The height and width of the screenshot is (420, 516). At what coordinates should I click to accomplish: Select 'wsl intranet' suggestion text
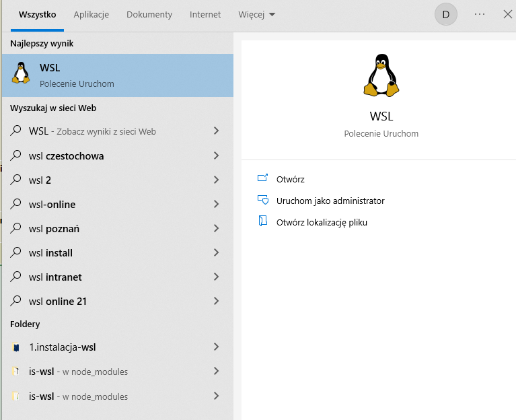pos(55,277)
